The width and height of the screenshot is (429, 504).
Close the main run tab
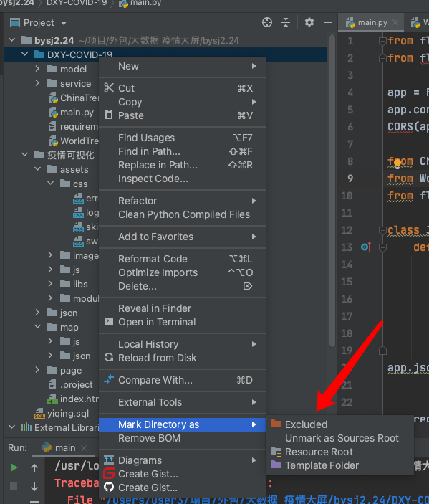pos(84,448)
